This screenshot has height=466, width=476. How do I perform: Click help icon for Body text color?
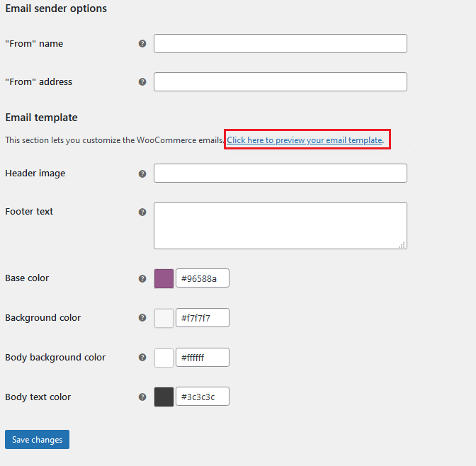(x=142, y=397)
